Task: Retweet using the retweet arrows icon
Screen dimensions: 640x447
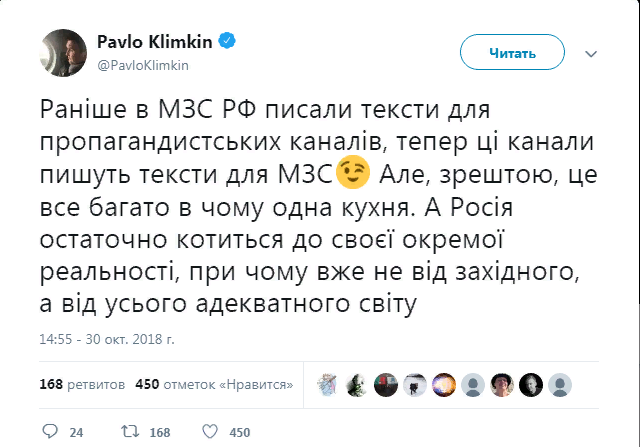Action: coord(127,432)
